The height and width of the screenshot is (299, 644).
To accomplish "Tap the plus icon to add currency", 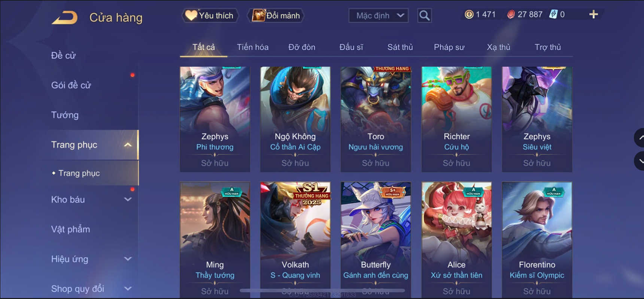I will point(593,15).
